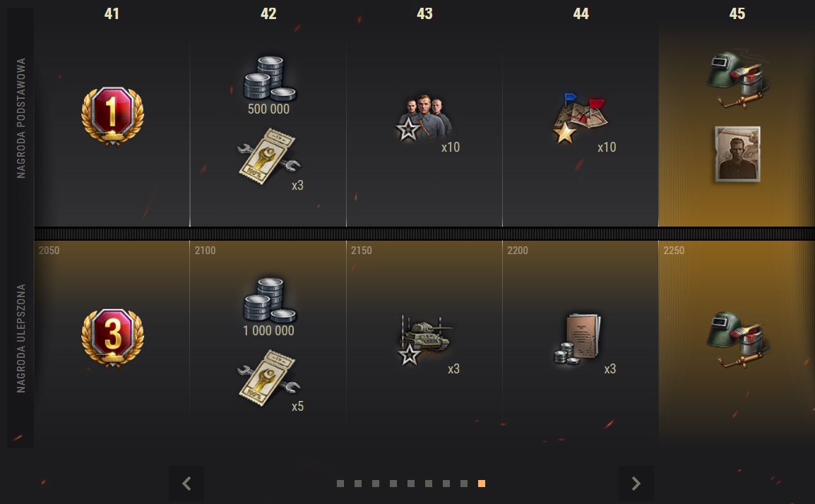Jump to the first page indicator dot
815x504 pixels.
340,484
